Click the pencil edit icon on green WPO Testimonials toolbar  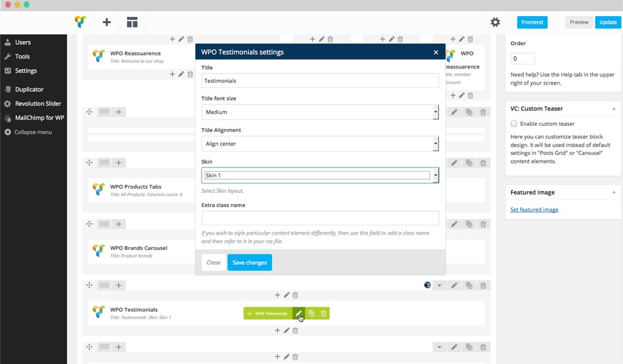click(299, 314)
